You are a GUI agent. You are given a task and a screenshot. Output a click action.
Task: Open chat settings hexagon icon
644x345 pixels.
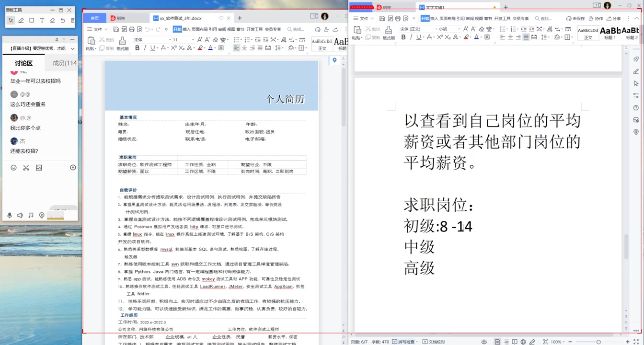pyautogui.click(x=73, y=168)
